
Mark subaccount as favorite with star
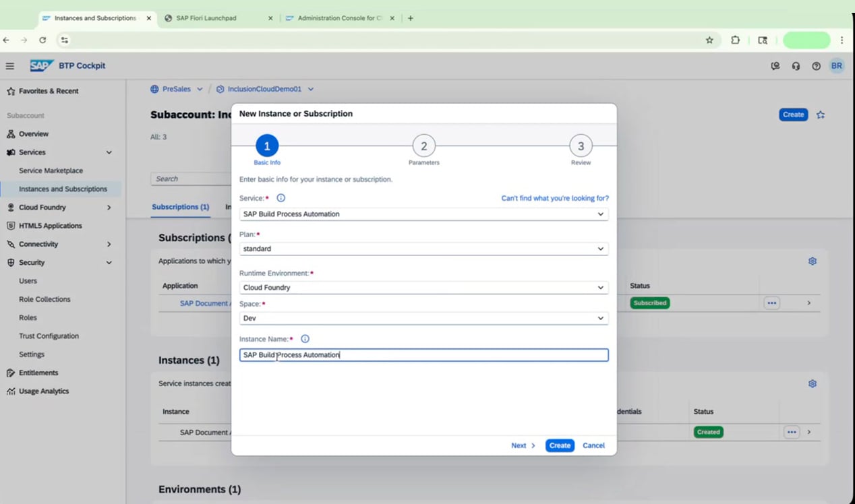[821, 115]
